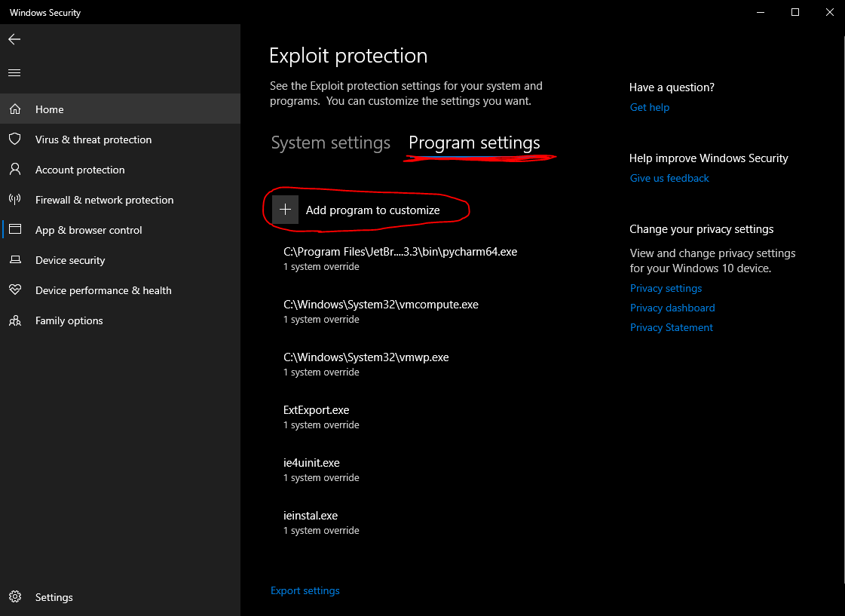Select the Virus & threat protection shield icon
This screenshot has width=845, height=616.
click(x=14, y=139)
